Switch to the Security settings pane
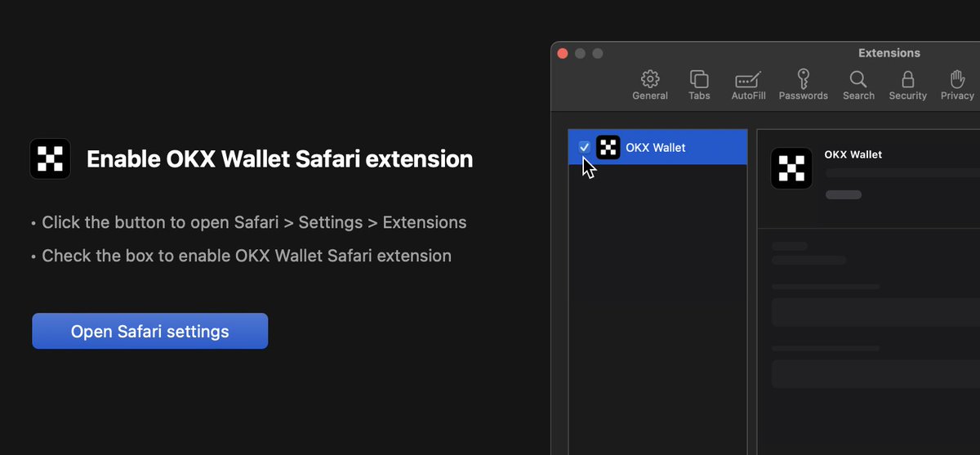This screenshot has height=455, width=980. (907, 85)
